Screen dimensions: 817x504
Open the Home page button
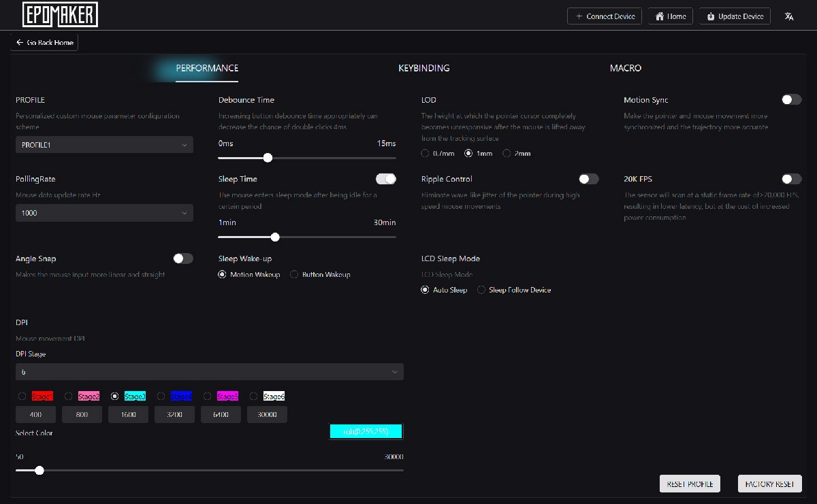pos(671,16)
